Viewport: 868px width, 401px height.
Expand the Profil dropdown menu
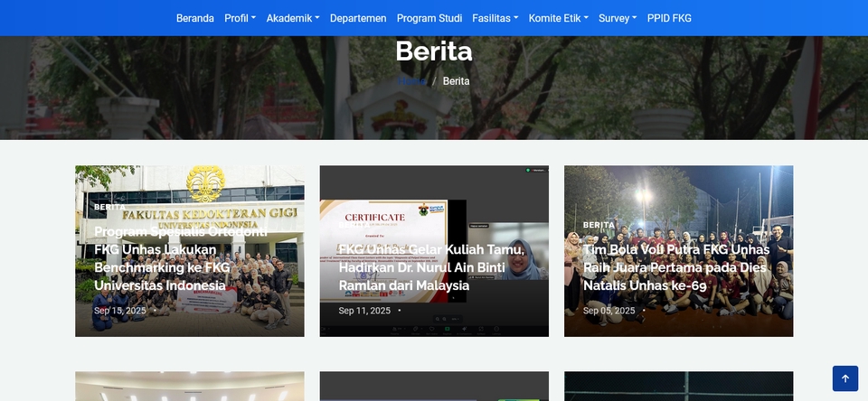click(x=241, y=18)
